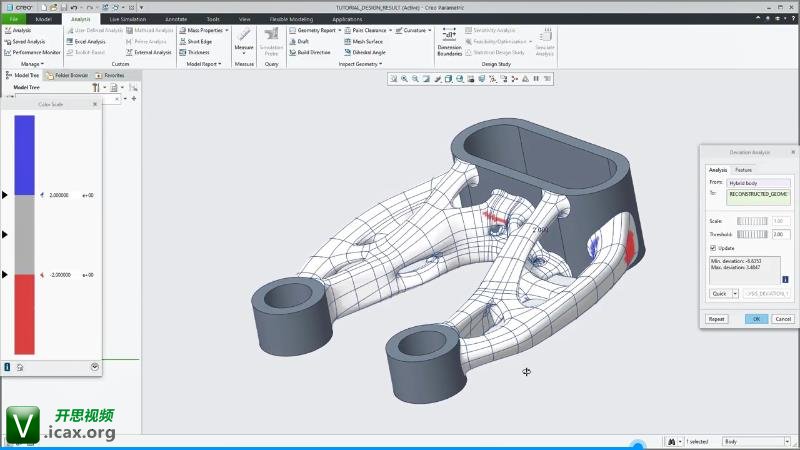Open the Feature tab in Deviation Analysis

(x=744, y=170)
